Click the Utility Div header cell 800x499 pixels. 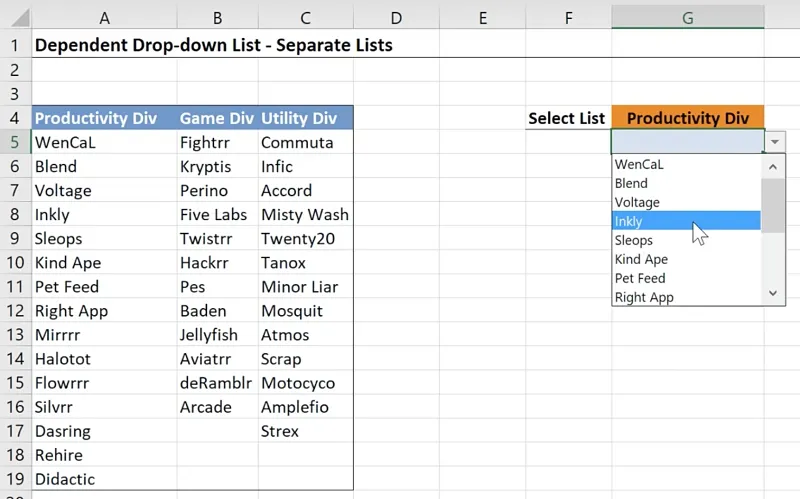pos(305,118)
